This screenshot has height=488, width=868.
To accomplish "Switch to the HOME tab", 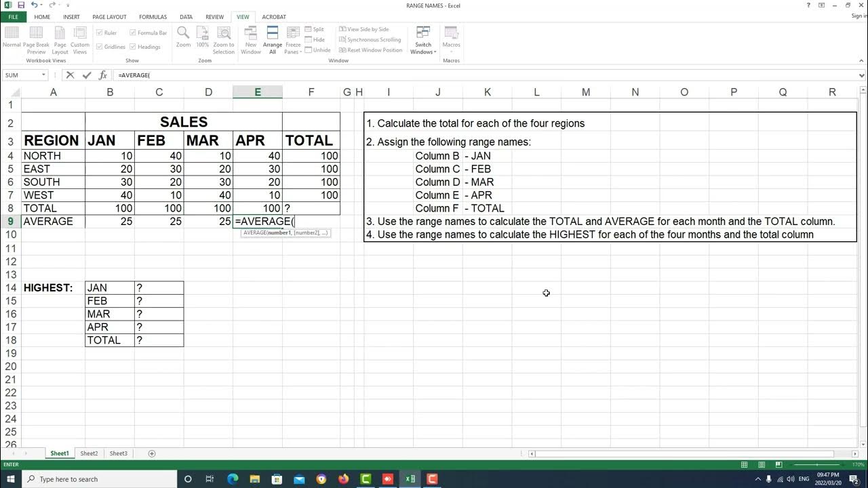I will (x=42, y=17).
